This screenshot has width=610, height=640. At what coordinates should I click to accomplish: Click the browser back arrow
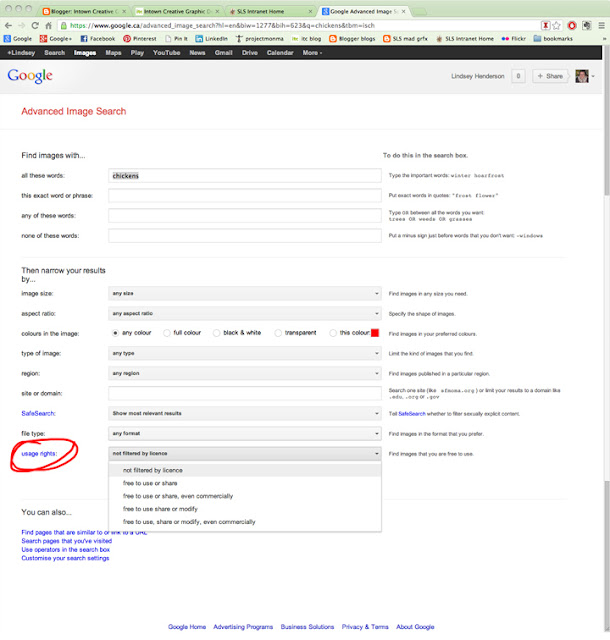tap(8, 25)
